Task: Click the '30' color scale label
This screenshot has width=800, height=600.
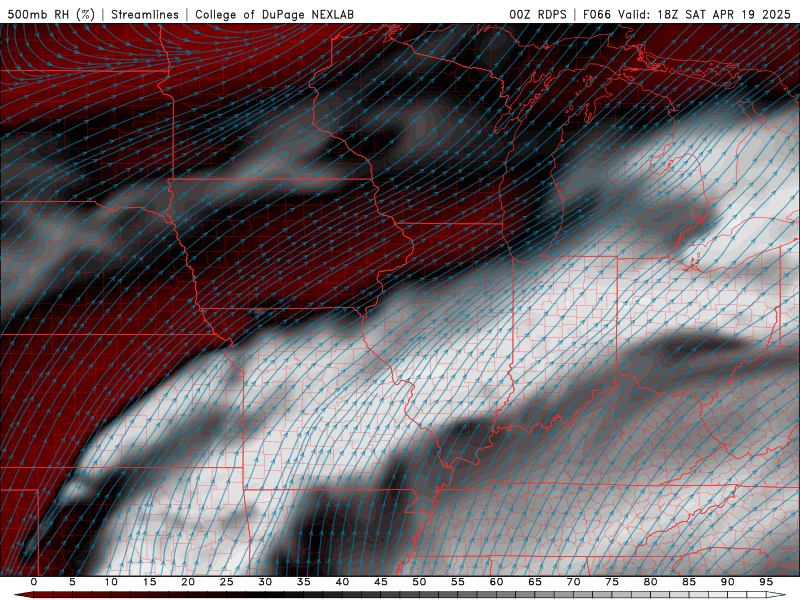Action: coord(265,582)
